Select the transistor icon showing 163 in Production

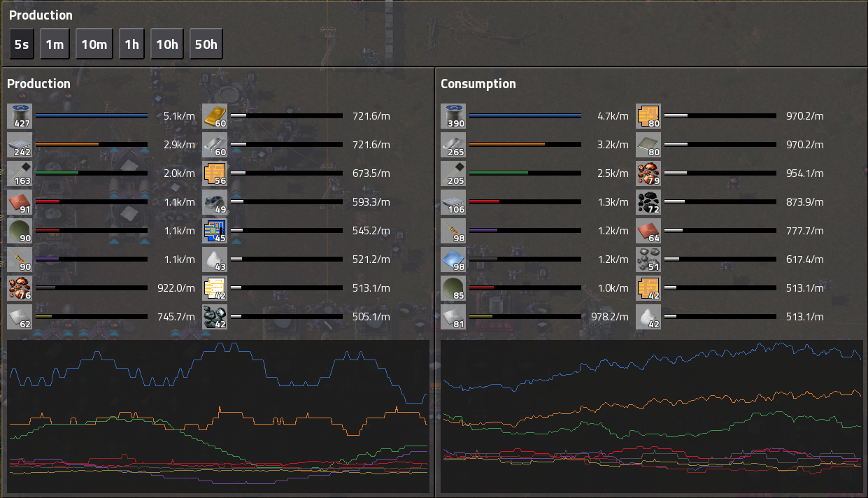coord(20,173)
